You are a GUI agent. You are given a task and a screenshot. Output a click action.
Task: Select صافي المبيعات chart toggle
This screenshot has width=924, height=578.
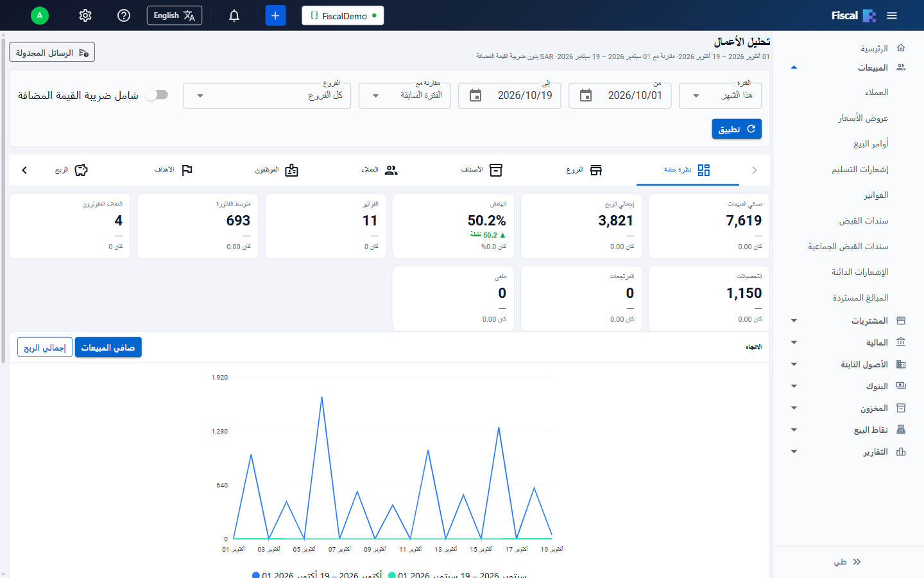[108, 347]
